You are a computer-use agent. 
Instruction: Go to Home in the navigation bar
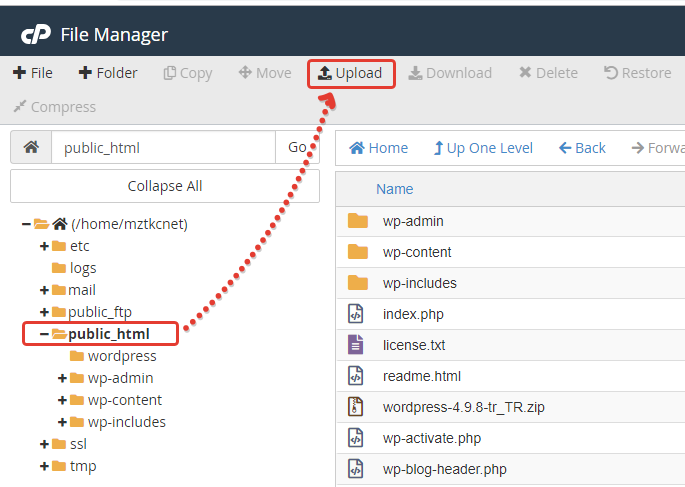tap(378, 148)
